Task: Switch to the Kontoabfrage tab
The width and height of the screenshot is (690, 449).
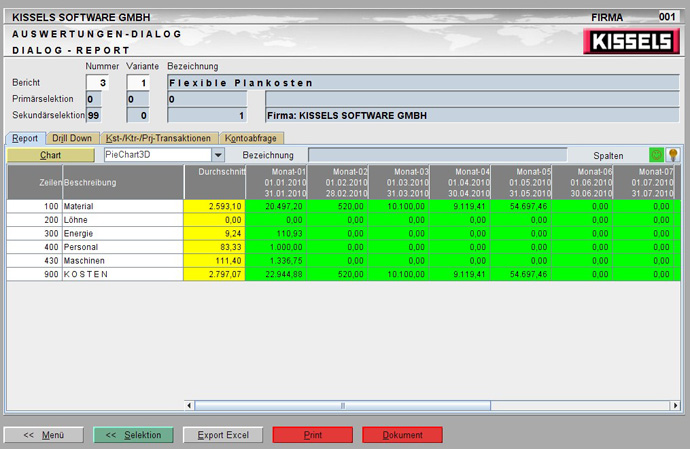Action: [251, 138]
